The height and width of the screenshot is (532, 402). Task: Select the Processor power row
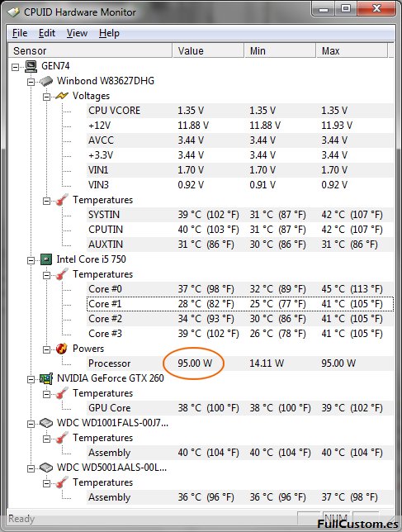[240, 363]
